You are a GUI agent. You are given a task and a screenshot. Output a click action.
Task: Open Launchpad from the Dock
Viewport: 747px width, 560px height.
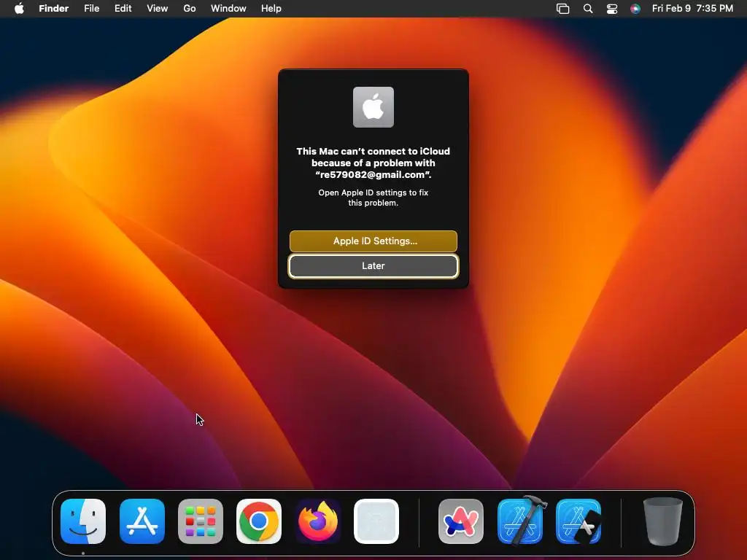click(x=201, y=521)
